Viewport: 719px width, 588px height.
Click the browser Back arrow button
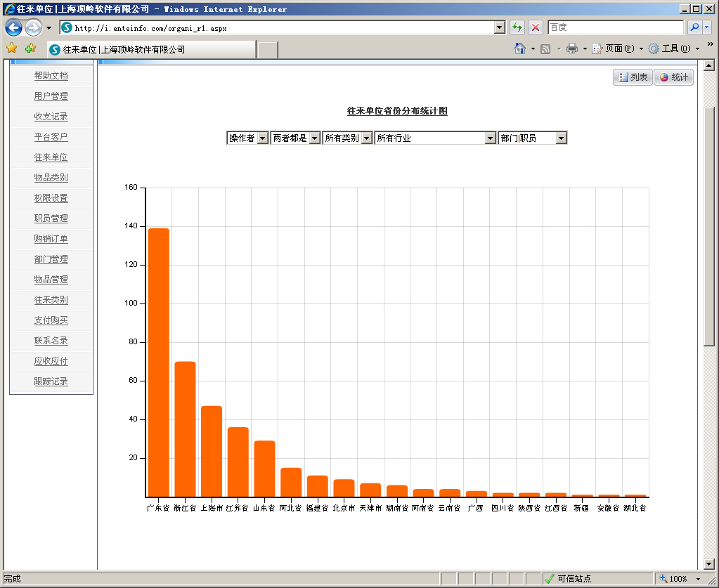(x=13, y=28)
